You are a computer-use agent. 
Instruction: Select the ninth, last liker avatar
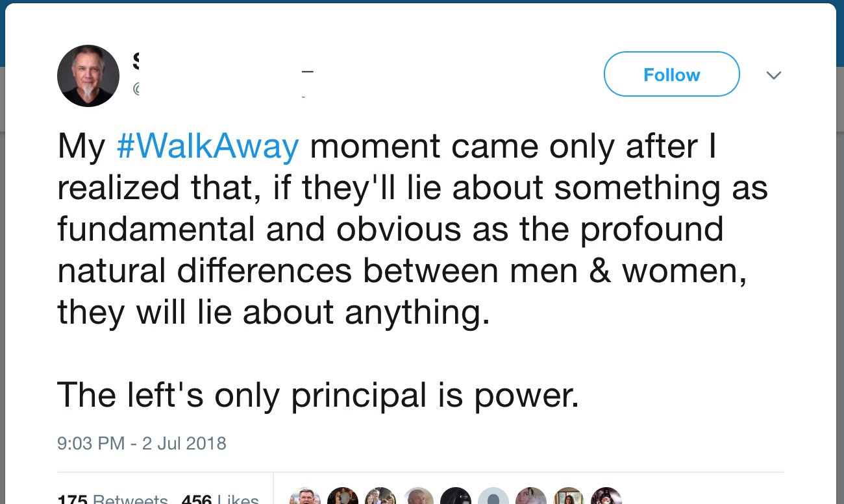click(606, 497)
